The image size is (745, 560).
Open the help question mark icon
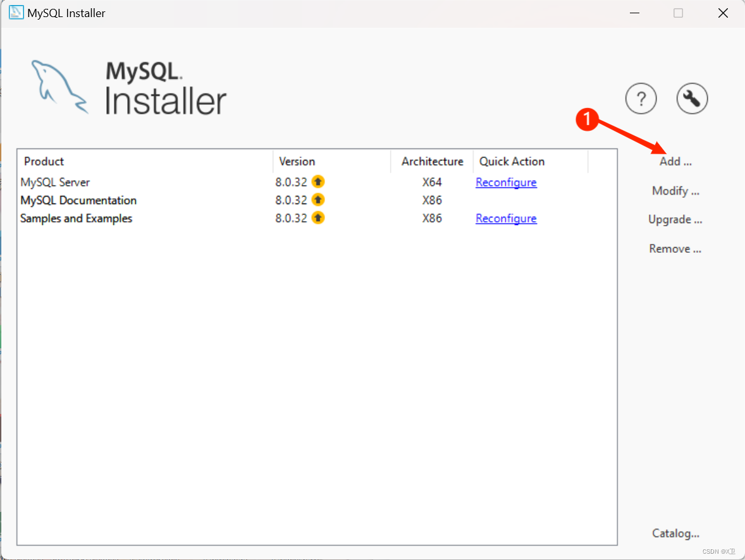(x=641, y=99)
